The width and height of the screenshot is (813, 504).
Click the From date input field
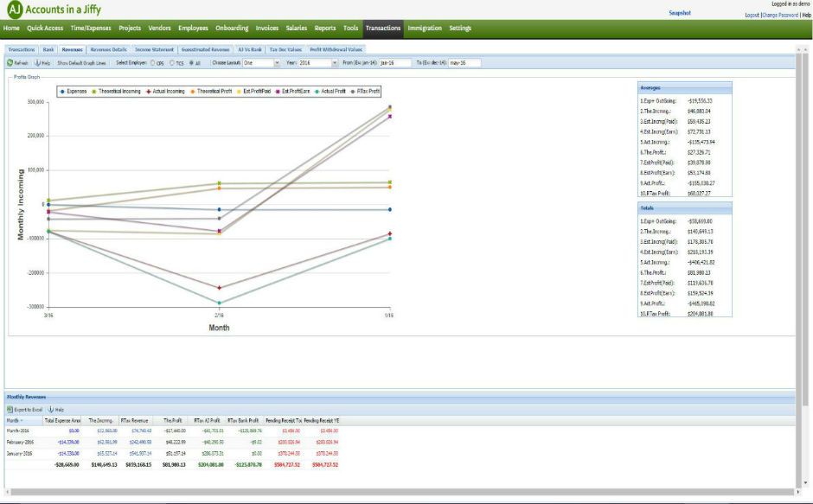point(394,63)
